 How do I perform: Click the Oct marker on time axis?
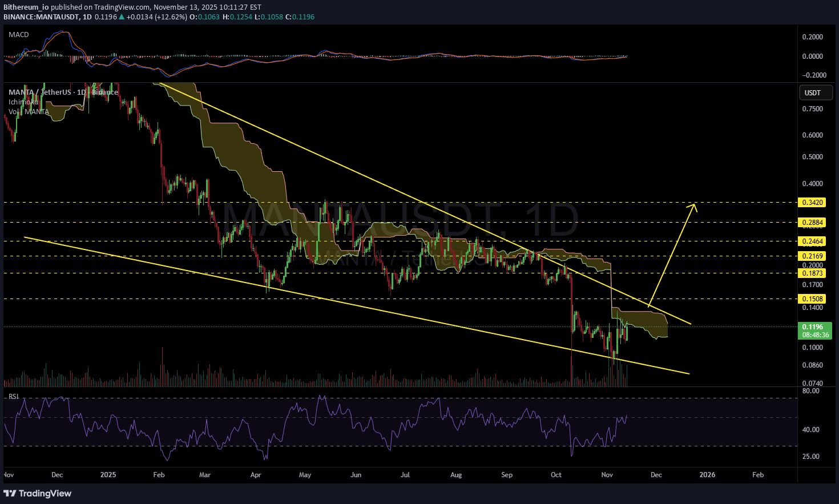pyautogui.click(x=556, y=475)
